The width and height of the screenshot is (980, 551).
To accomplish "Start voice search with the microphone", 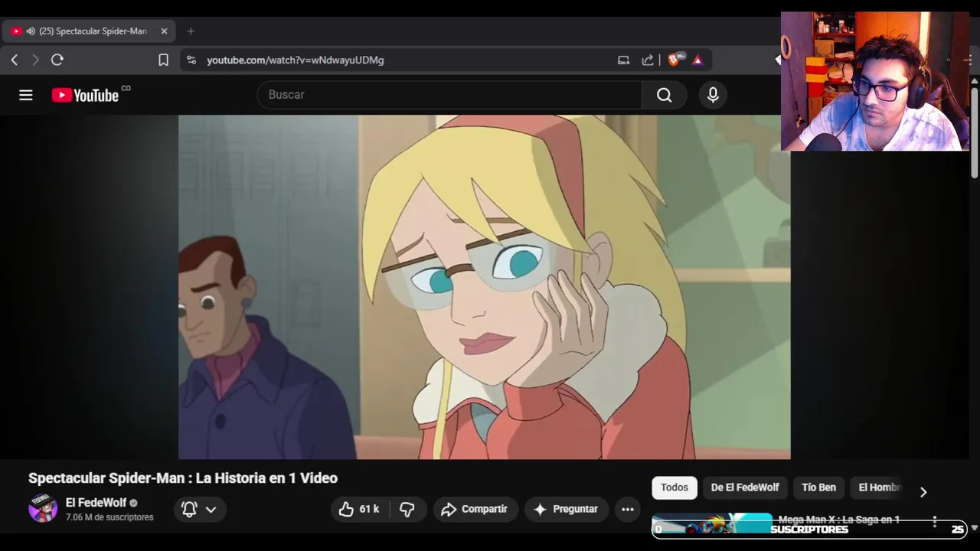I will tap(713, 95).
